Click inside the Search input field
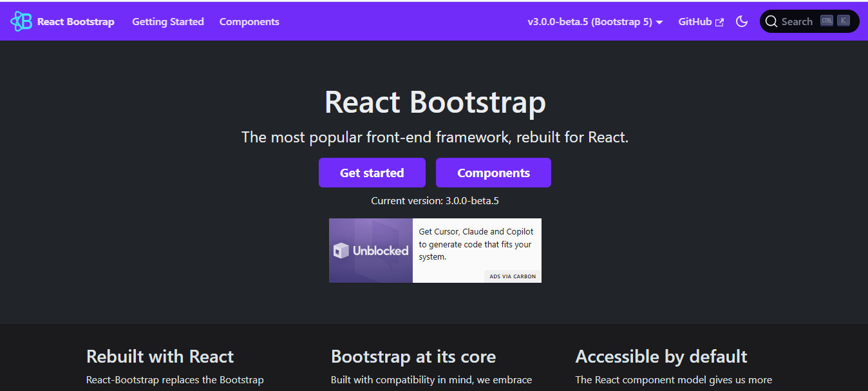868x391 pixels. click(802, 21)
